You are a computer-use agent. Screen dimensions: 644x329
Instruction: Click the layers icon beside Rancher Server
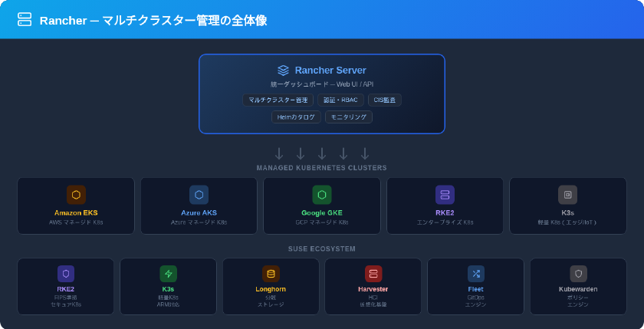283,71
